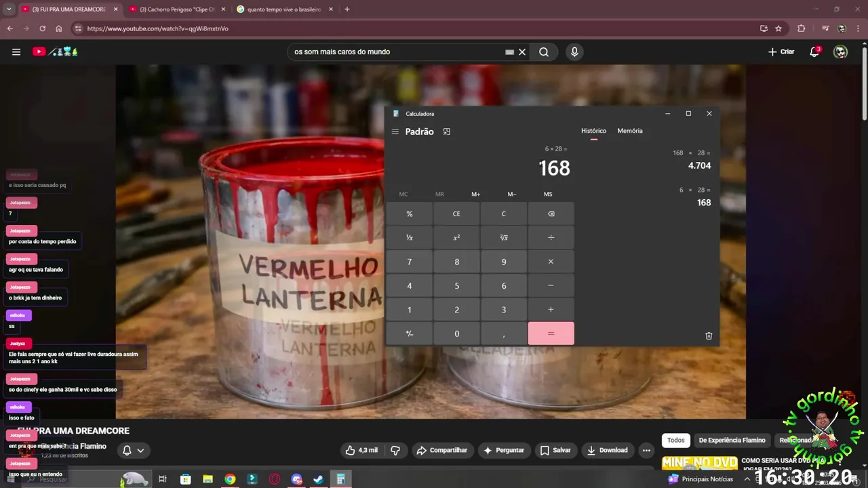Dislike the video
The image size is (868, 488).
[x=395, y=450]
